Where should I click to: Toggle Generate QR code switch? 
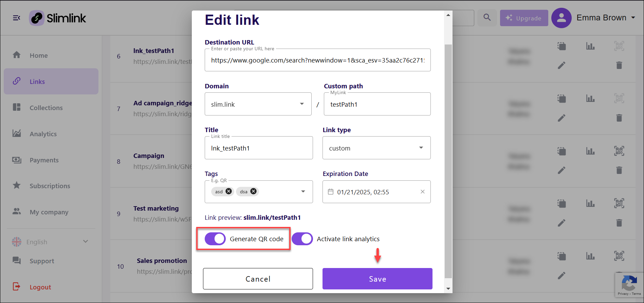215,239
